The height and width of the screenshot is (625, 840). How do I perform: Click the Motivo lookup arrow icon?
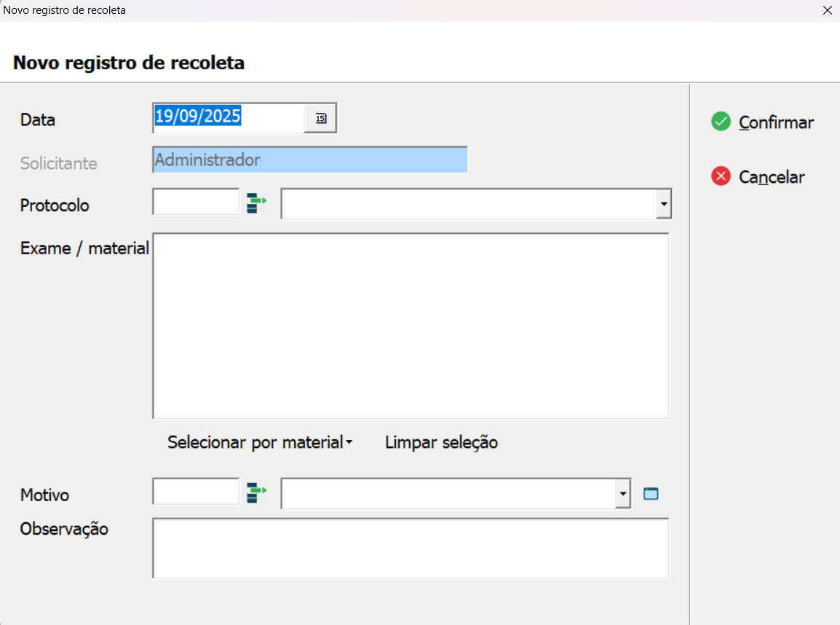coord(257,492)
